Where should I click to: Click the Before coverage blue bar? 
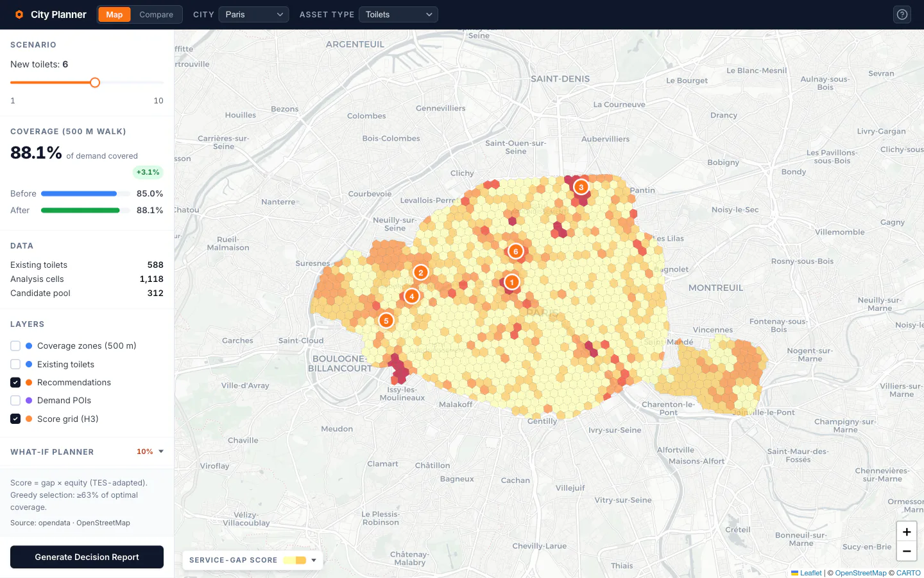tap(79, 193)
